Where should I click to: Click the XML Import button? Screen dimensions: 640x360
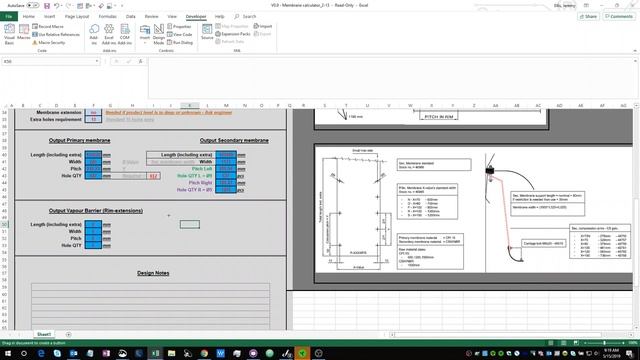262,26
